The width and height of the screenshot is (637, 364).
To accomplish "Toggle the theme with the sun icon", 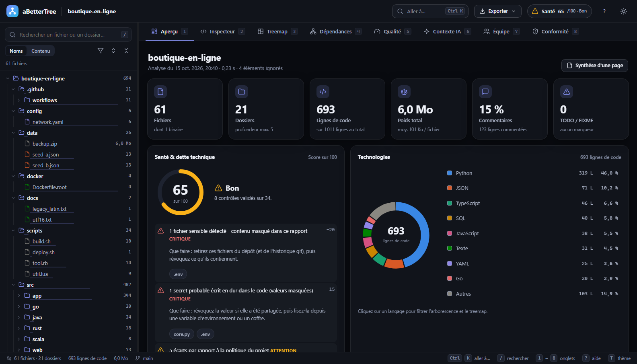I will (x=624, y=11).
